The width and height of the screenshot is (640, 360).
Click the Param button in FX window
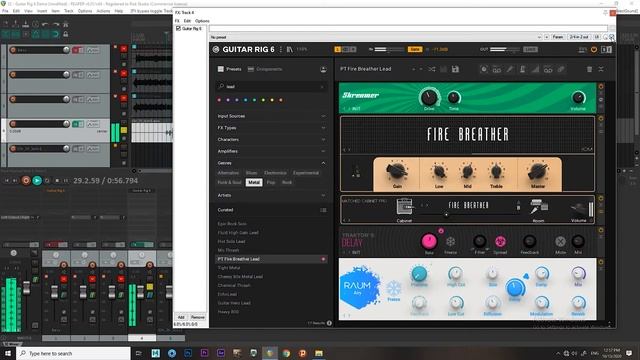coord(558,37)
